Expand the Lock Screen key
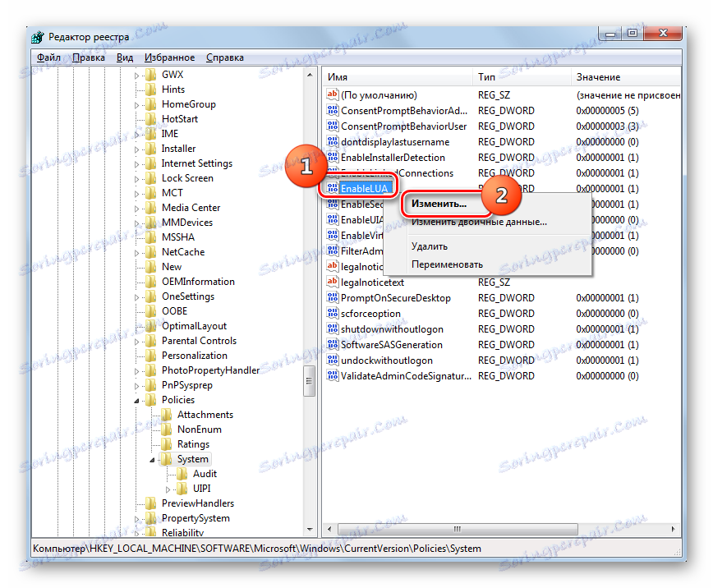This screenshot has height=588, width=713. pyautogui.click(x=137, y=179)
